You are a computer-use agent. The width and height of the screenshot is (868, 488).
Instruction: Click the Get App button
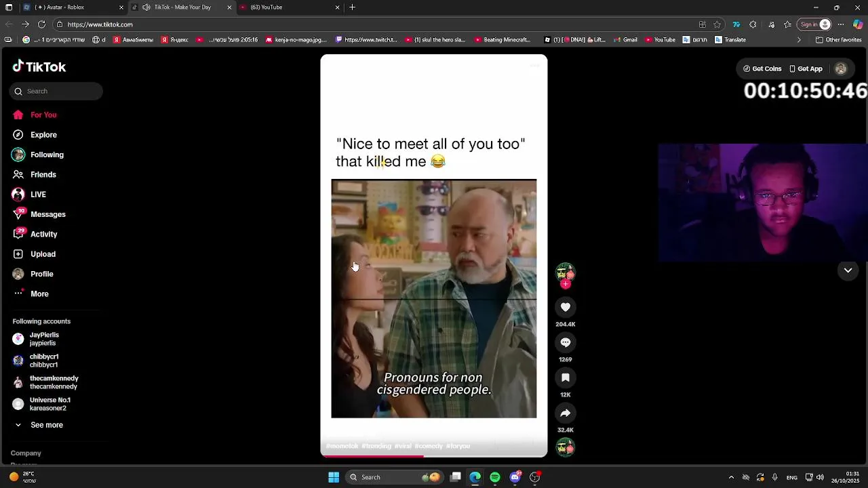(806, 68)
